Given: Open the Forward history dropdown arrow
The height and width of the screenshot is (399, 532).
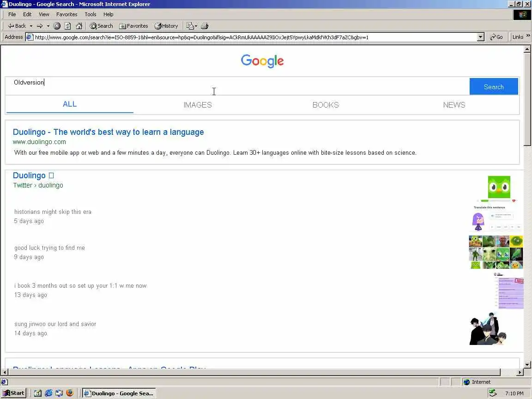Looking at the screenshot, I should click(48, 26).
